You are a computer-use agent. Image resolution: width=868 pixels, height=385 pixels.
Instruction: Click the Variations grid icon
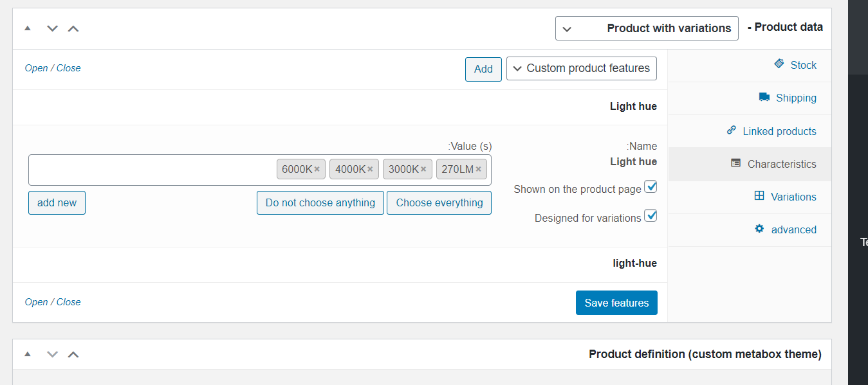click(x=759, y=196)
